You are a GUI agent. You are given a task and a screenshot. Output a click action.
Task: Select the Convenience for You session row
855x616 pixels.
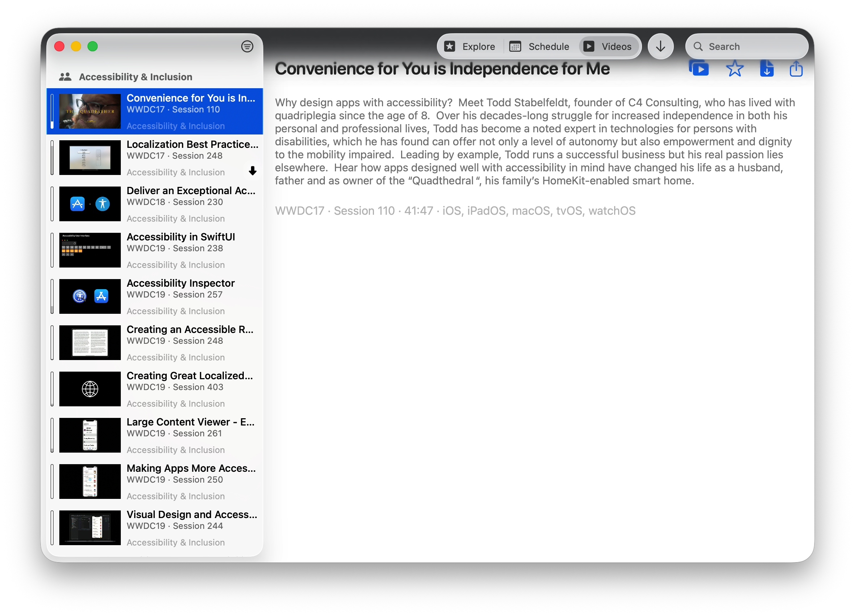[154, 111]
